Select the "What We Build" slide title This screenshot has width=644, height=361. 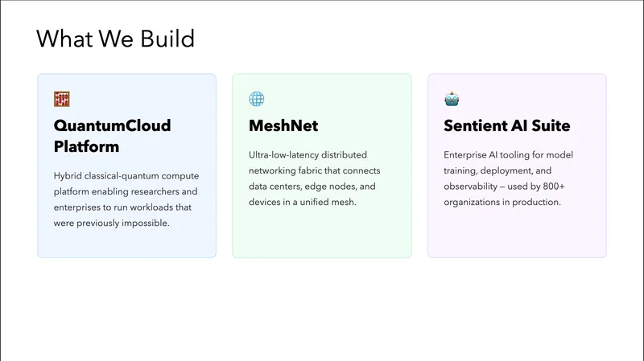point(116,38)
